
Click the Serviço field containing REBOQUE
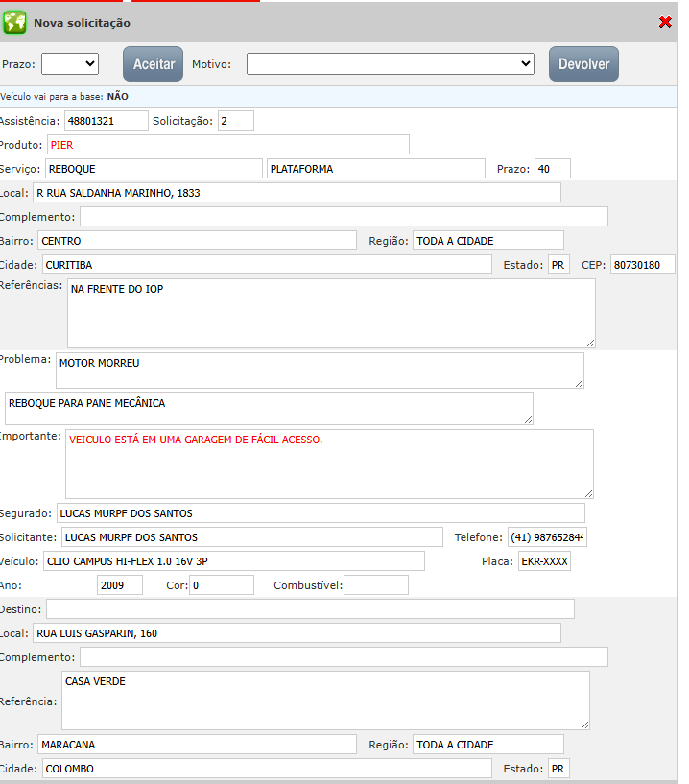coord(154,169)
